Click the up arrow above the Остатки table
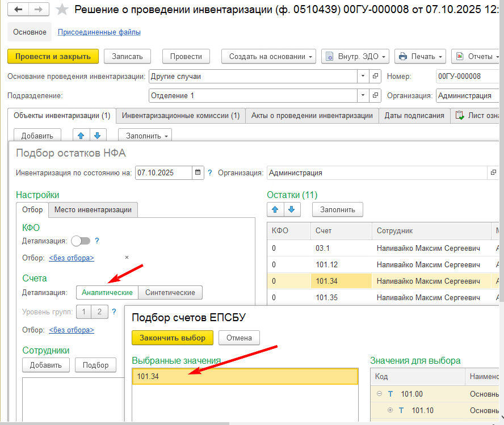 pos(275,209)
